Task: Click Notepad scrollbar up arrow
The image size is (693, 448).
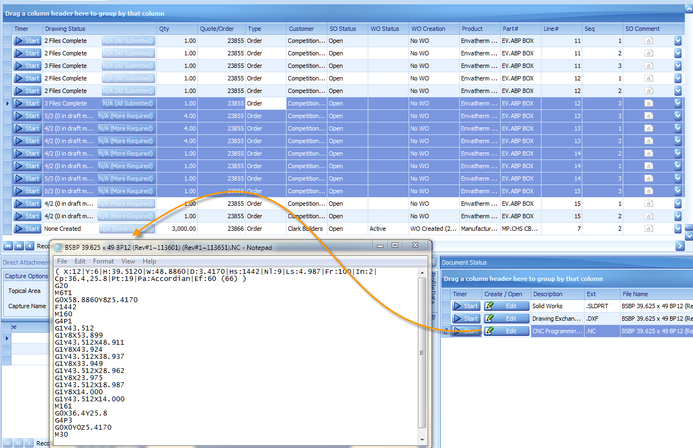Action: click(422, 273)
